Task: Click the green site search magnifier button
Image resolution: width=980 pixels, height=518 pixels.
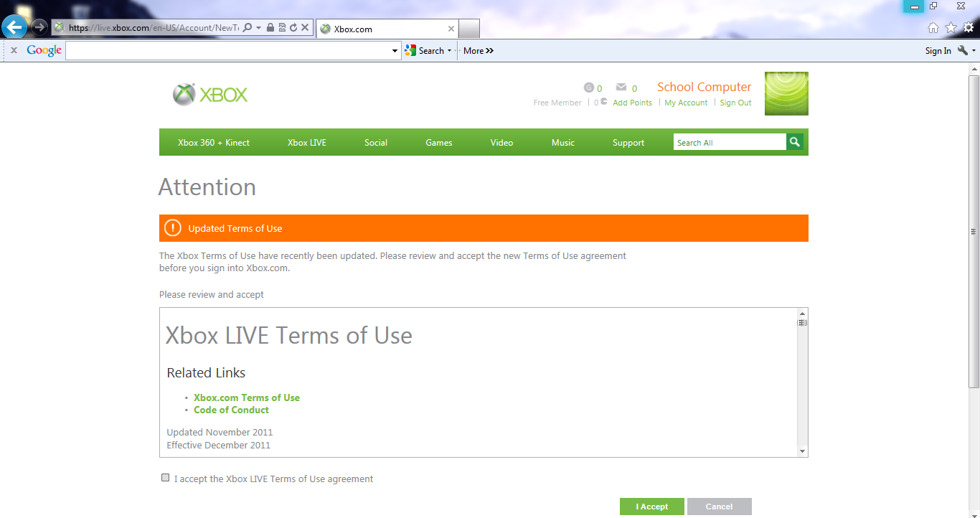Action: 795,142
